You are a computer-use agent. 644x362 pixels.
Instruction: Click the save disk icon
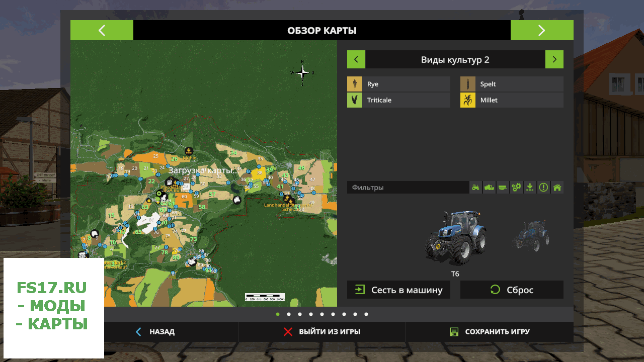click(x=454, y=332)
